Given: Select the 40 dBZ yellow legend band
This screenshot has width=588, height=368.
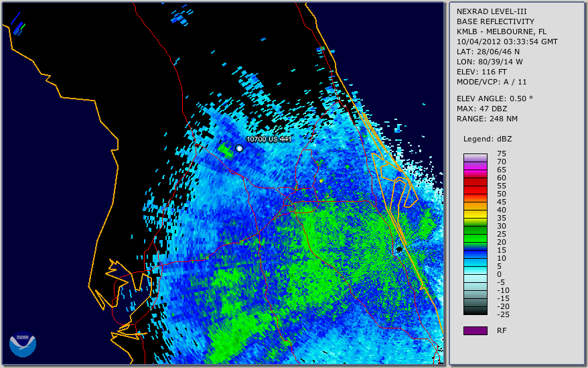Looking at the screenshot, I should pyautogui.click(x=475, y=214).
